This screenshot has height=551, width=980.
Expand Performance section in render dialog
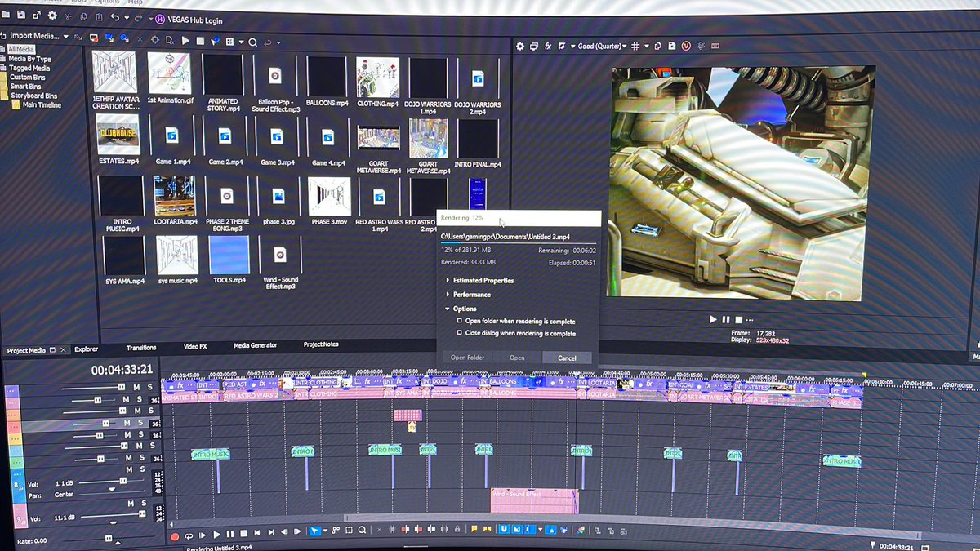pos(448,294)
